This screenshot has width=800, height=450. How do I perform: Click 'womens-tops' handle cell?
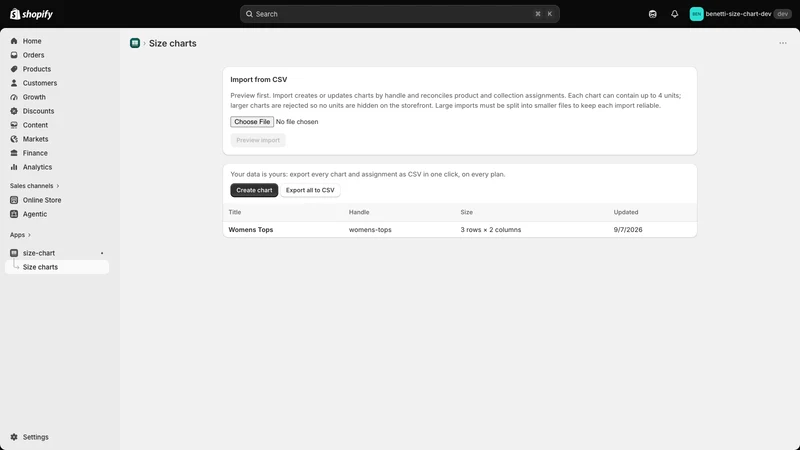tap(370, 230)
